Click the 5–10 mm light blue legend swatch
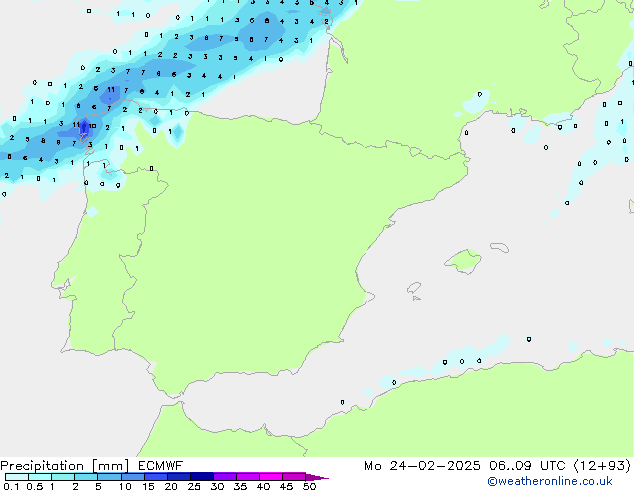This screenshot has width=634, height=490. click(109, 477)
